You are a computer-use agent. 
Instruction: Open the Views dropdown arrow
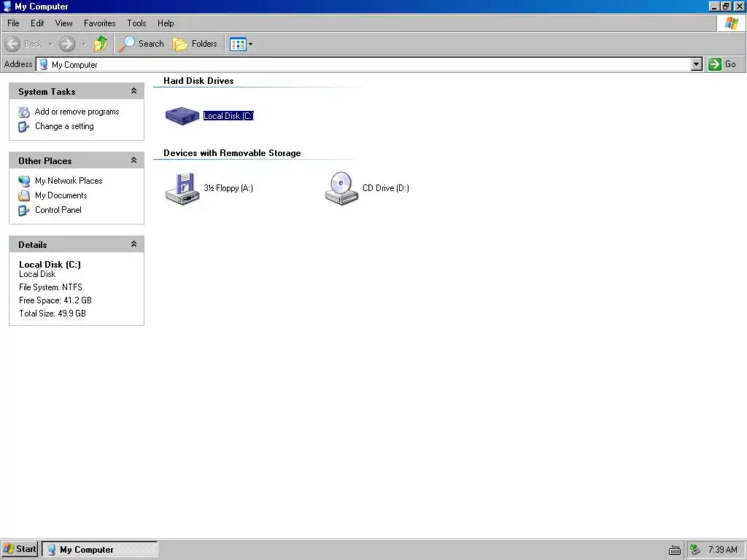[x=251, y=44]
